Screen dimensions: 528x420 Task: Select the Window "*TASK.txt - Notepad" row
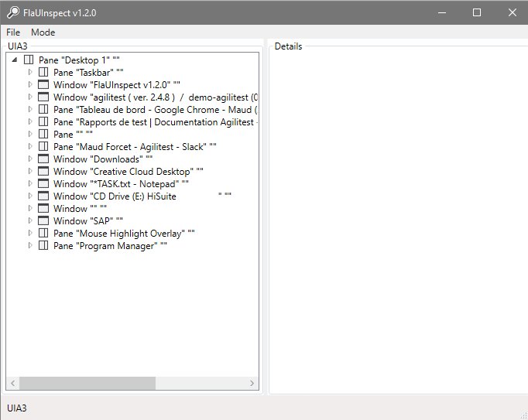pos(121,184)
